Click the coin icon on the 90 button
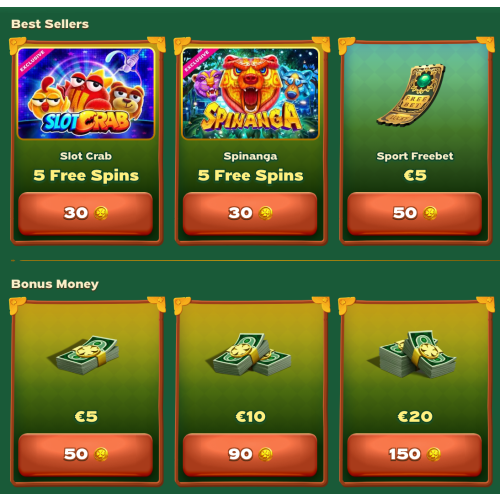The image size is (500, 500). pos(266,454)
